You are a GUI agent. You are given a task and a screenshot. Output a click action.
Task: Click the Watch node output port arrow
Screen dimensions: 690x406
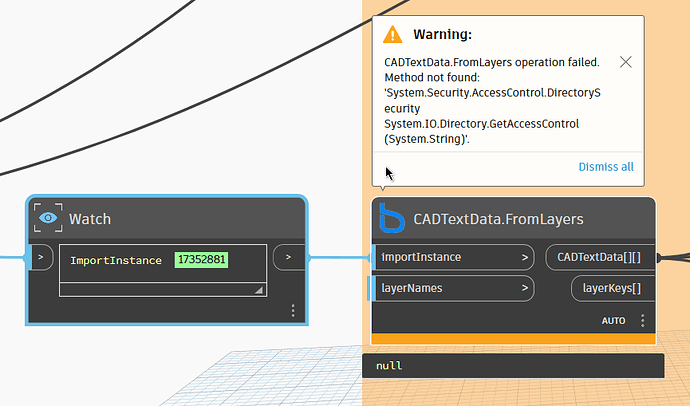pos(289,257)
